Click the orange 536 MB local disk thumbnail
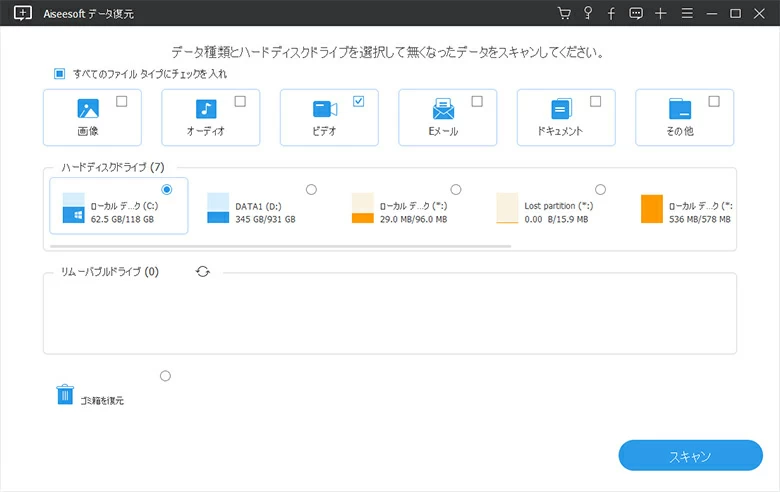780x492 pixels. click(652, 208)
